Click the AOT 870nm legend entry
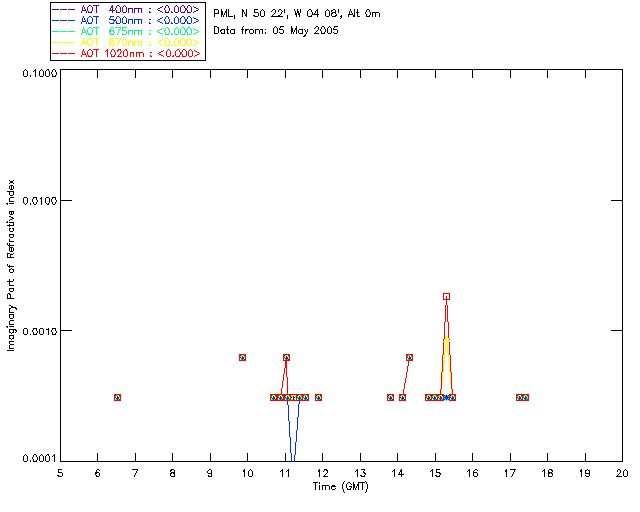640x512 pixels. (126, 42)
